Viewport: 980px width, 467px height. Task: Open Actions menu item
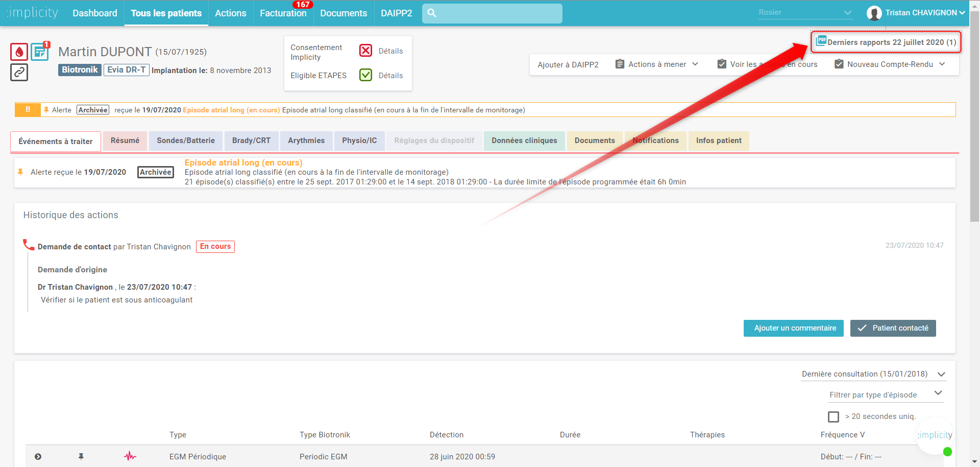231,13
